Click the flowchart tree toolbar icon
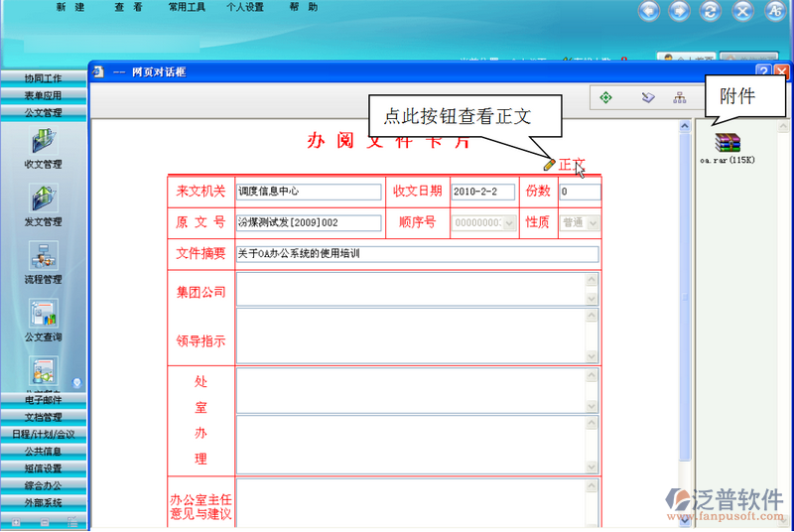This screenshot has height=532, width=794. pyautogui.click(x=680, y=98)
